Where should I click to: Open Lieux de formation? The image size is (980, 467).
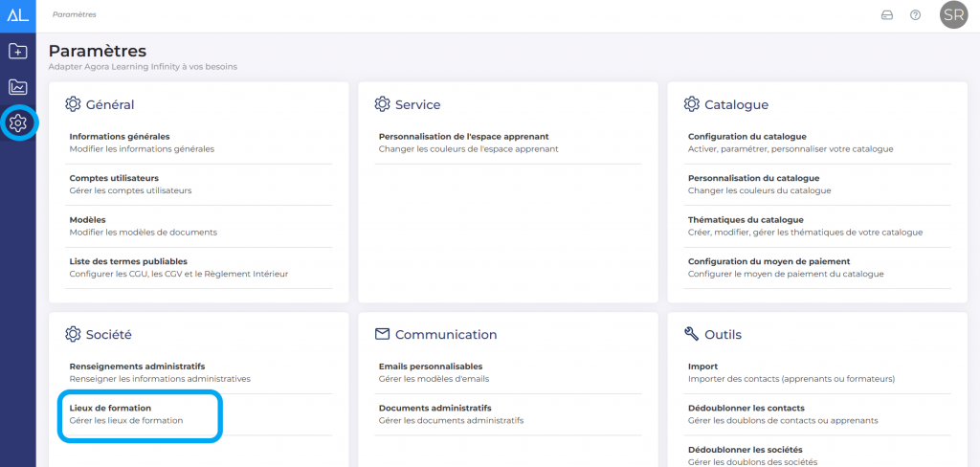tap(110, 409)
